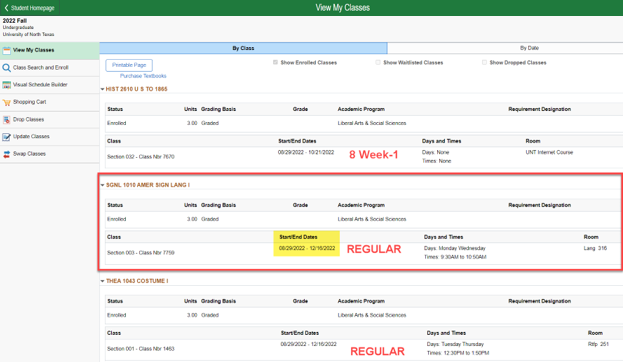Click the Class Search magnifier icon
This screenshot has height=362, width=624.
[x=6, y=68]
